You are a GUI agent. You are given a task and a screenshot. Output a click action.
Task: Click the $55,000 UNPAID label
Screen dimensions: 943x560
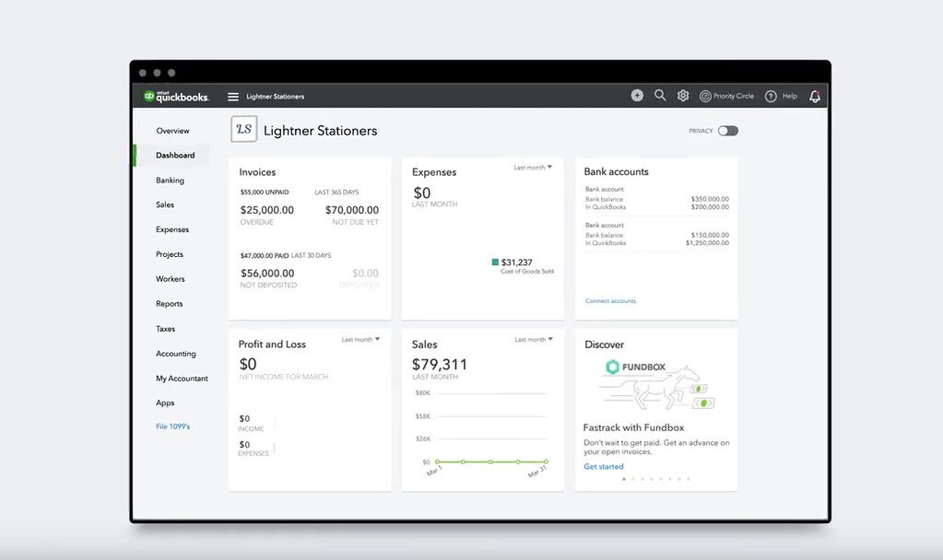click(265, 192)
